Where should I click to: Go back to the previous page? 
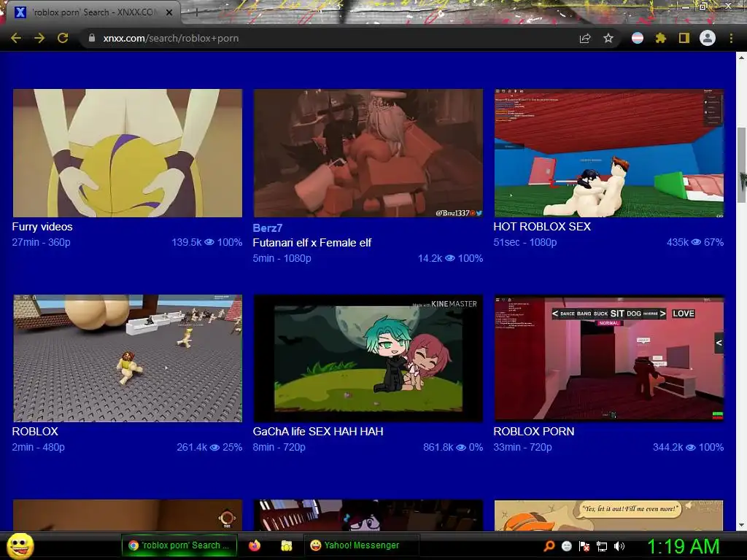pos(16,38)
